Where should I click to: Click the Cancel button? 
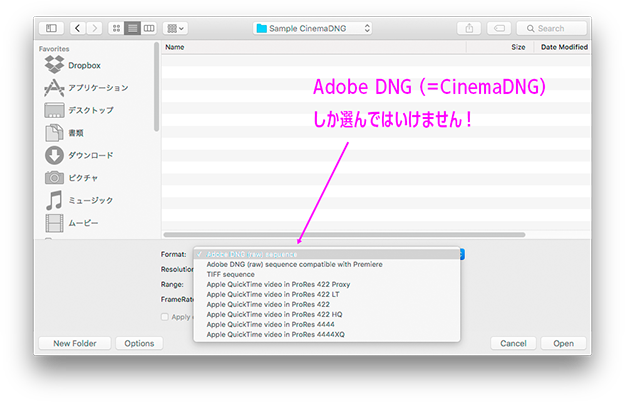click(x=513, y=343)
